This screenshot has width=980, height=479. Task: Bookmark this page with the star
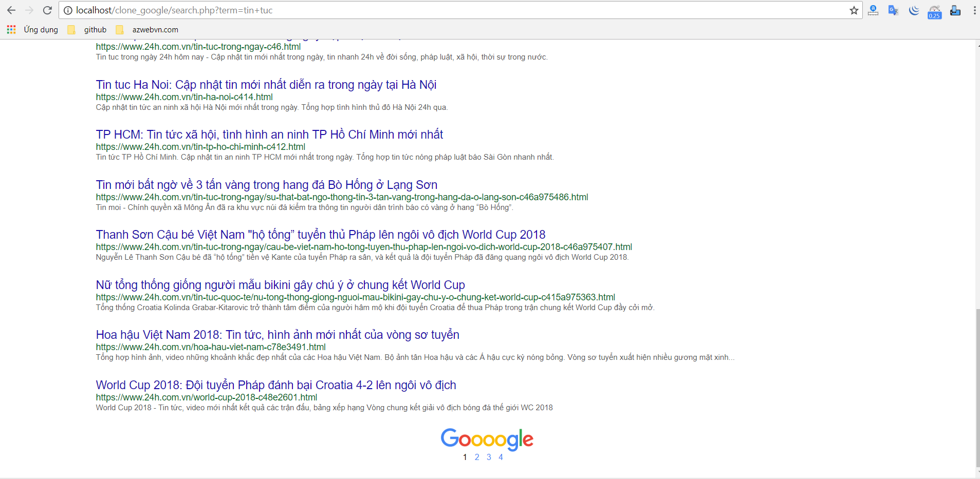coord(854,10)
